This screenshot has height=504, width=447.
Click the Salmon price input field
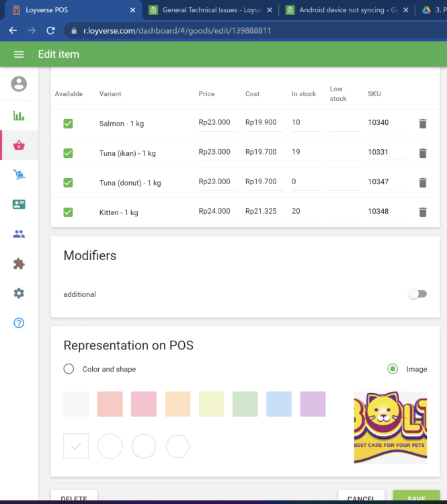click(216, 123)
